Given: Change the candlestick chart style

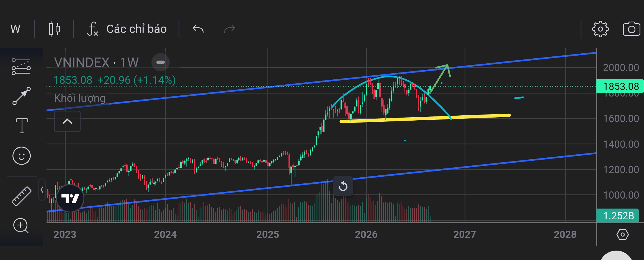Looking at the screenshot, I should pyautogui.click(x=54, y=29).
